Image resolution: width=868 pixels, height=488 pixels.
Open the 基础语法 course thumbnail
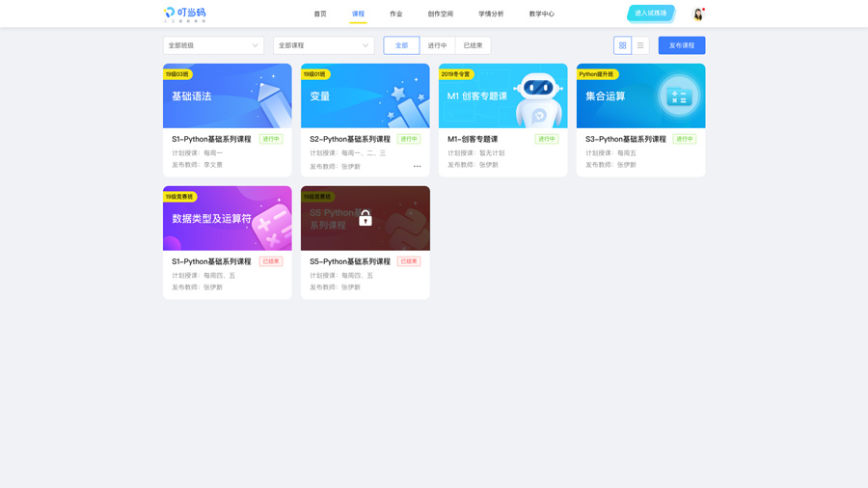(227, 95)
